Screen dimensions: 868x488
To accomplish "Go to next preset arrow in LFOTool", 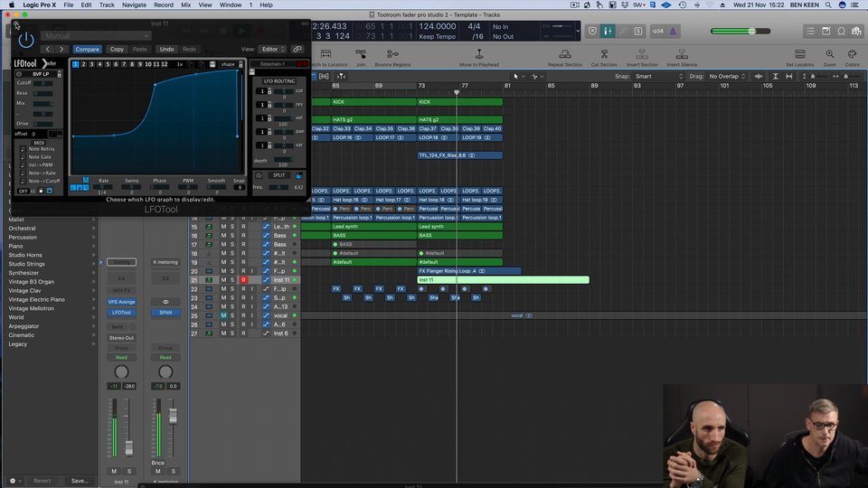I will click(x=61, y=49).
